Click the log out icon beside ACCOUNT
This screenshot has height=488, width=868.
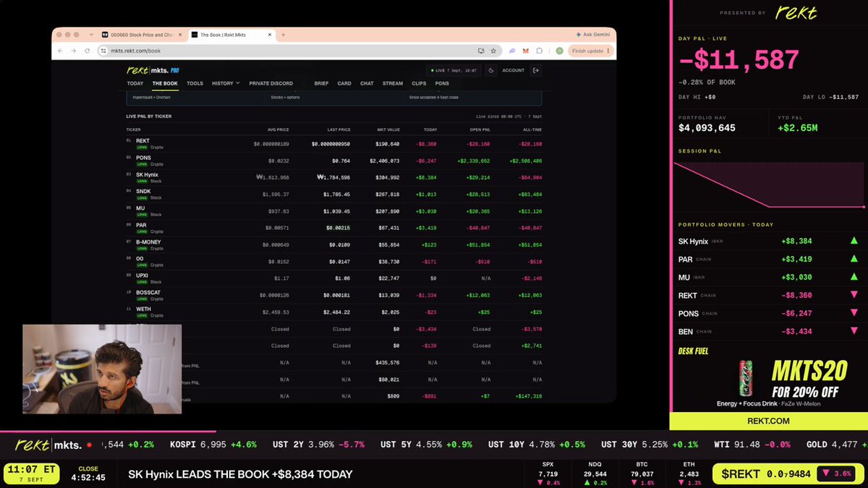click(535, 70)
